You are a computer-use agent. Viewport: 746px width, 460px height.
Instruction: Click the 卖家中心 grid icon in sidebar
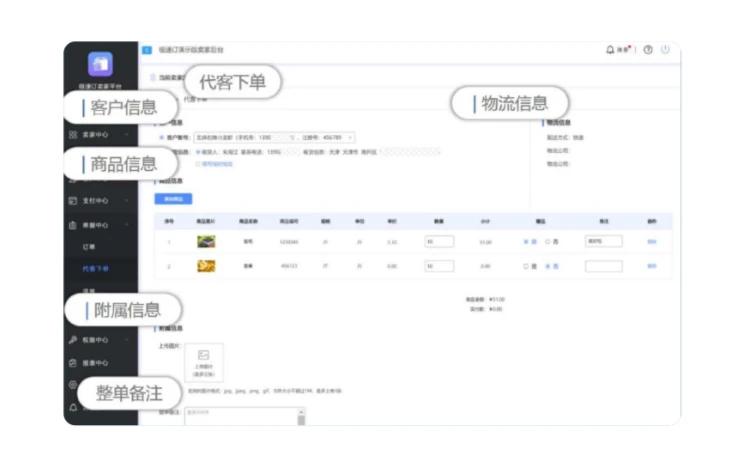point(73,135)
